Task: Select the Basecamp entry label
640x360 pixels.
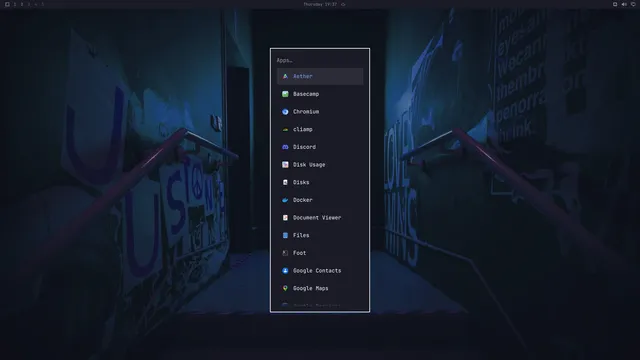Action: [306, 94]
